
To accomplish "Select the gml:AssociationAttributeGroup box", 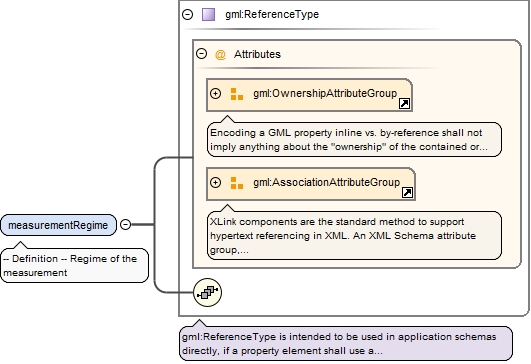I will [x=311, y=184].
